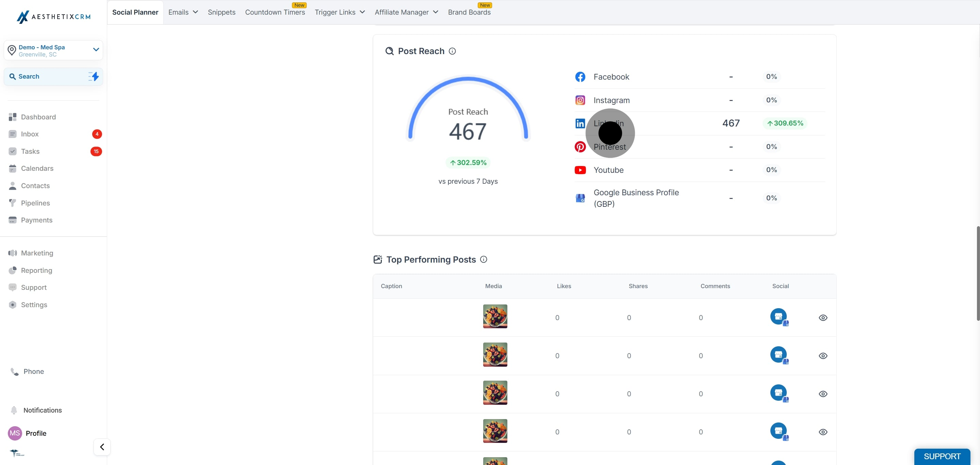Click the SUPPORT button
Image resolution: width=980 pixels, height=465 pixels.
[942, 456]
